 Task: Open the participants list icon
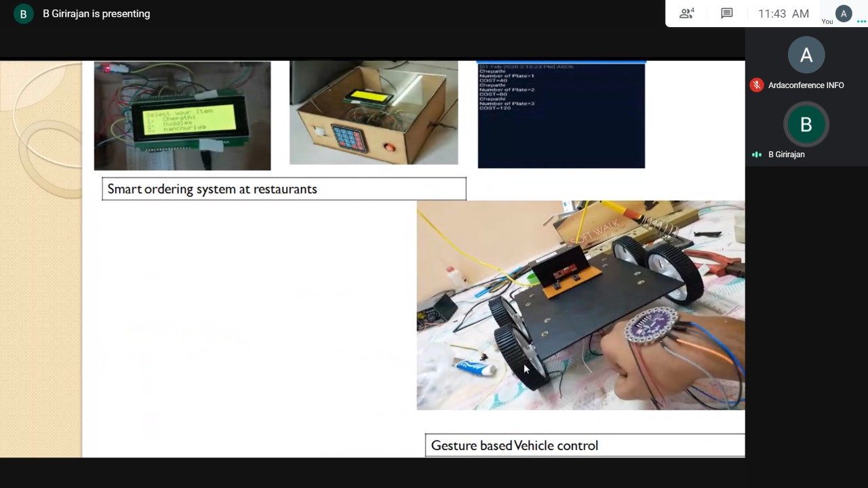(687, 14)
